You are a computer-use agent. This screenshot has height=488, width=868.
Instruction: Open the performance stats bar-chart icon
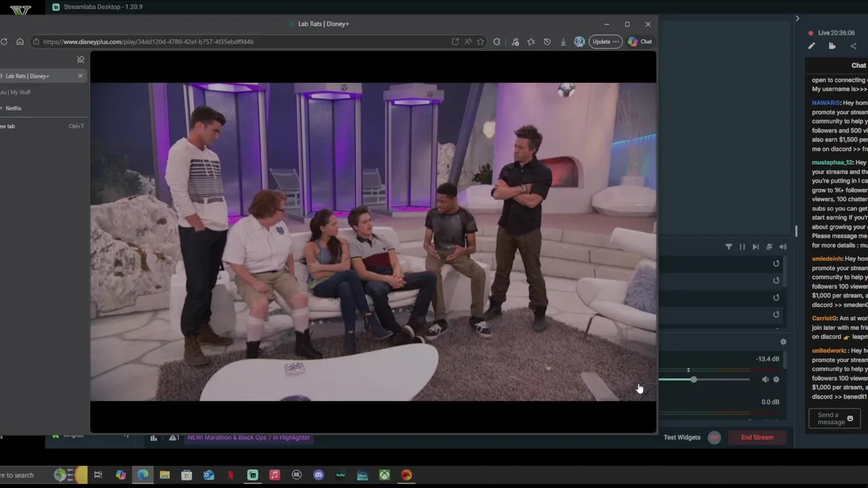[x=153, y=438]
